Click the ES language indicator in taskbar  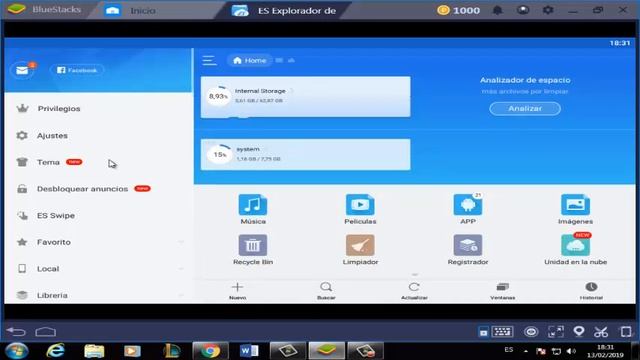pyautogui.click(x=509, y=350)
